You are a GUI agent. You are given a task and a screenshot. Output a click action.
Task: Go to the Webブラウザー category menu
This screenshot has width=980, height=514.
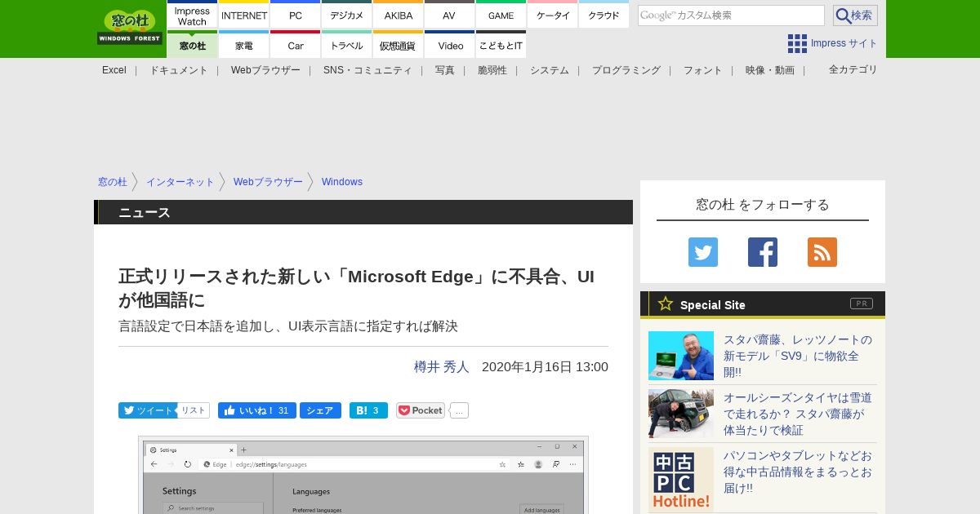[265, 70]
